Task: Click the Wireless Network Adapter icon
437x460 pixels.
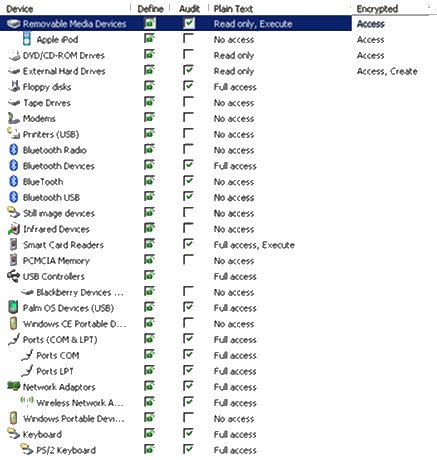Action: [27, 402]
